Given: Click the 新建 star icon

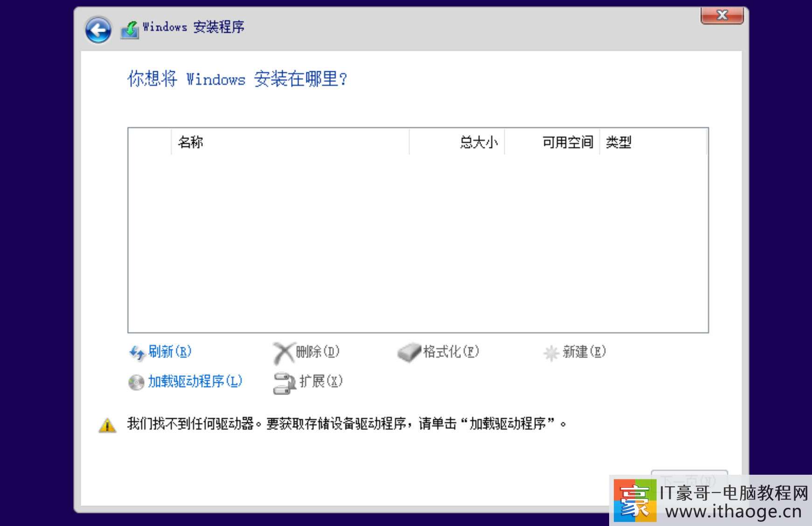Looking at the screenshot, I should click(x=551, y=353).
